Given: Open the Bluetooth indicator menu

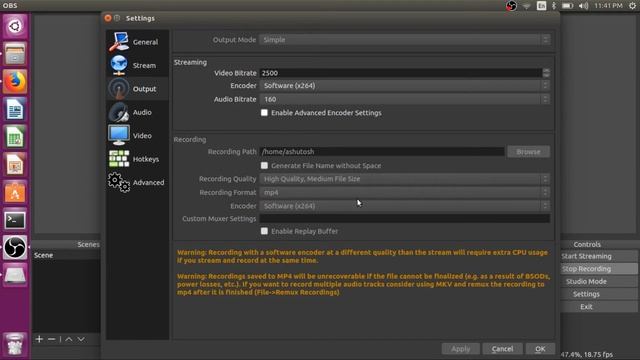Looking at the screenshot, I should pyautogui.click(x=554, y=6).
